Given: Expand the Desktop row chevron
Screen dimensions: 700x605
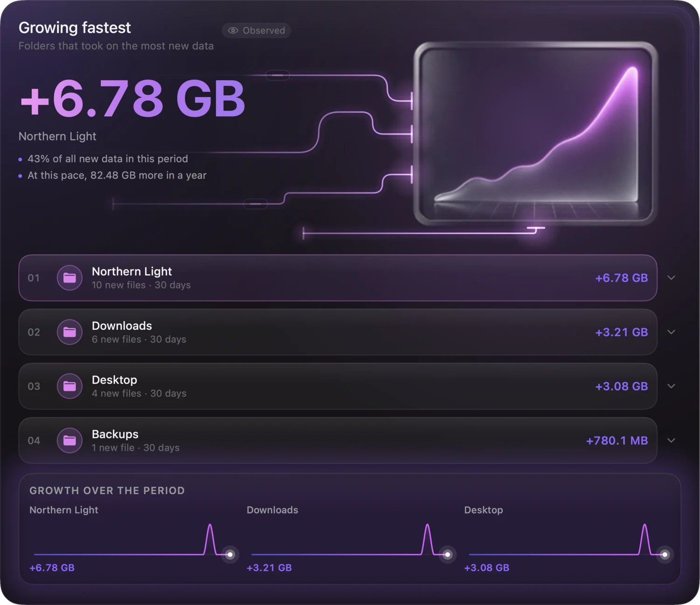Looking at the screenshot, I should 671,386.
